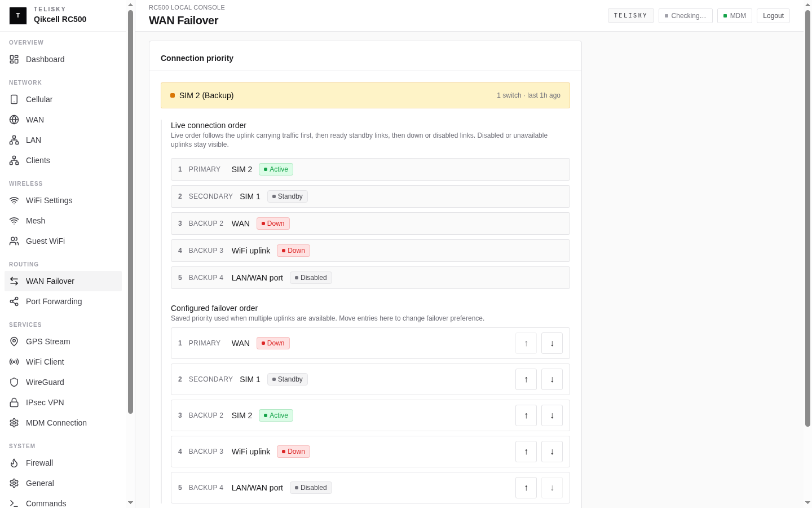
Task: Click the Firewall flame icon
Action: click(x=14, y=463)
